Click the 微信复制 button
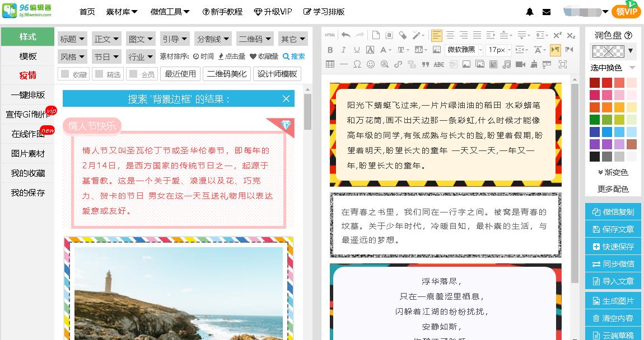 pyautogui.click(x=613, y=211)
